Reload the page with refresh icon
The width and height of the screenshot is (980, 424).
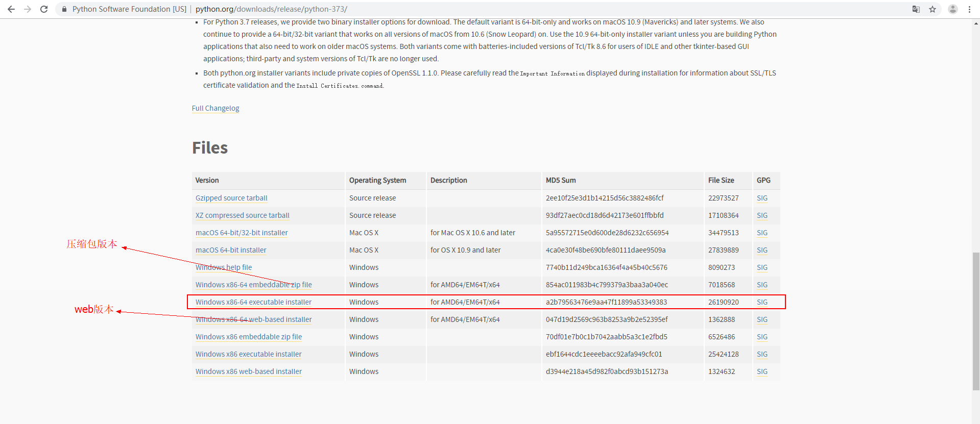coord(44,9)
